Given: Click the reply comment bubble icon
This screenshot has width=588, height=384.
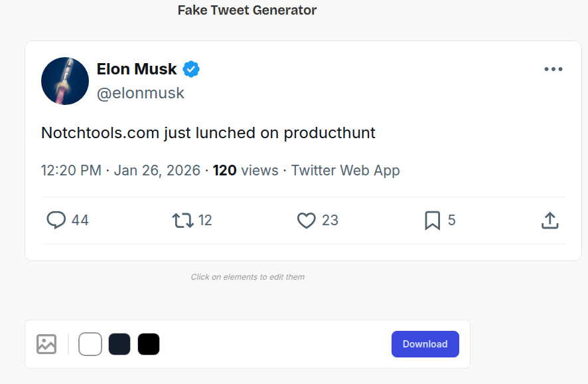Looking at the screenshot, I should [56, 220].
